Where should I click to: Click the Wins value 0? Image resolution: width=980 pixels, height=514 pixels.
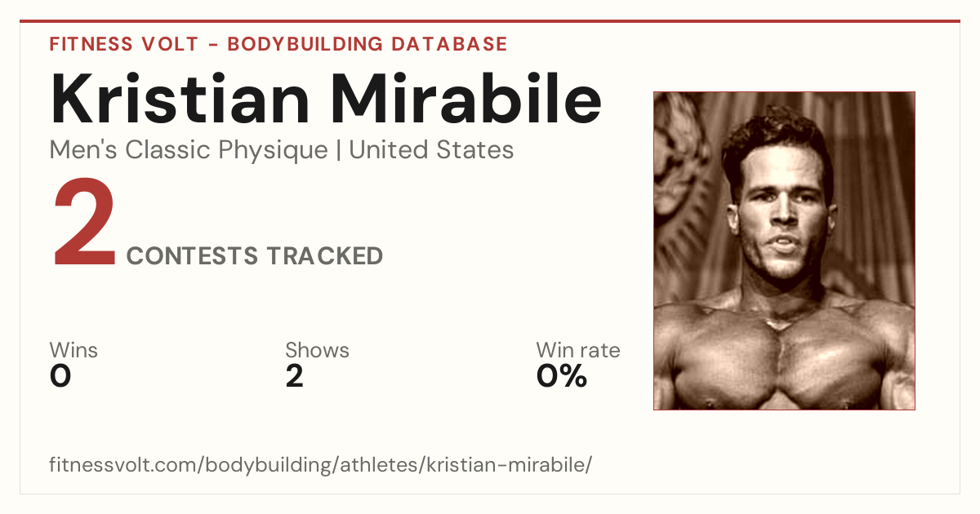click(60, 376)
